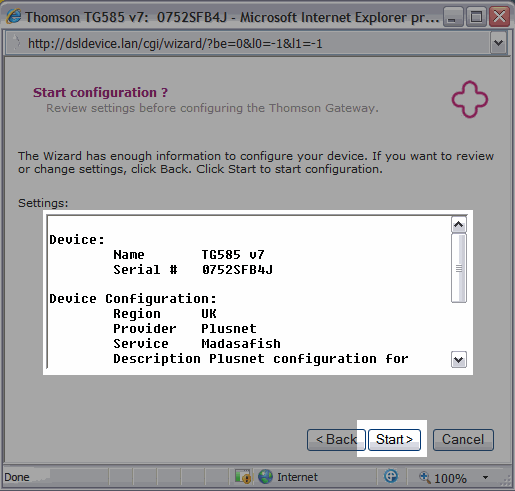This screenshot has height=491, width=515.
Task: Click the Internet zone globe icon
Action: pos(266,477)
